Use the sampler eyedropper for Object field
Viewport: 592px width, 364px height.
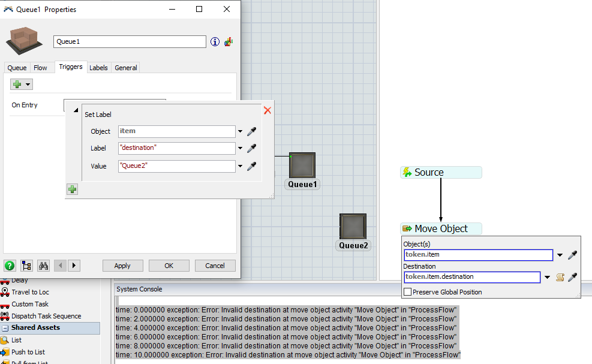[x=251, y=131]
